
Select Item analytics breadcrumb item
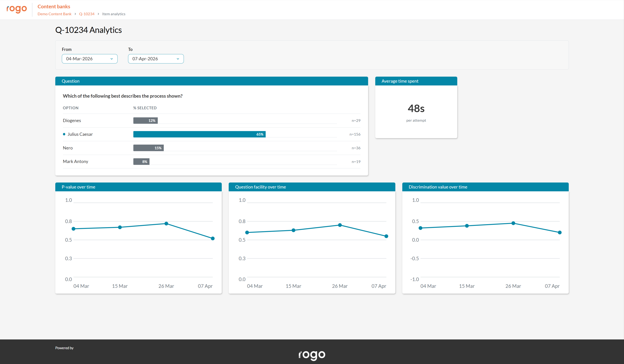coord(114,14)
